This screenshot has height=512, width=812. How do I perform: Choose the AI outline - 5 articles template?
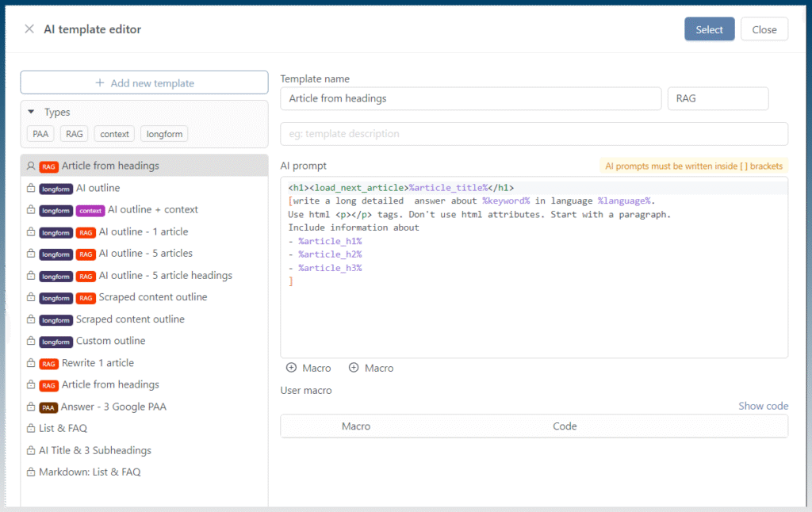(x=144, y=254)
